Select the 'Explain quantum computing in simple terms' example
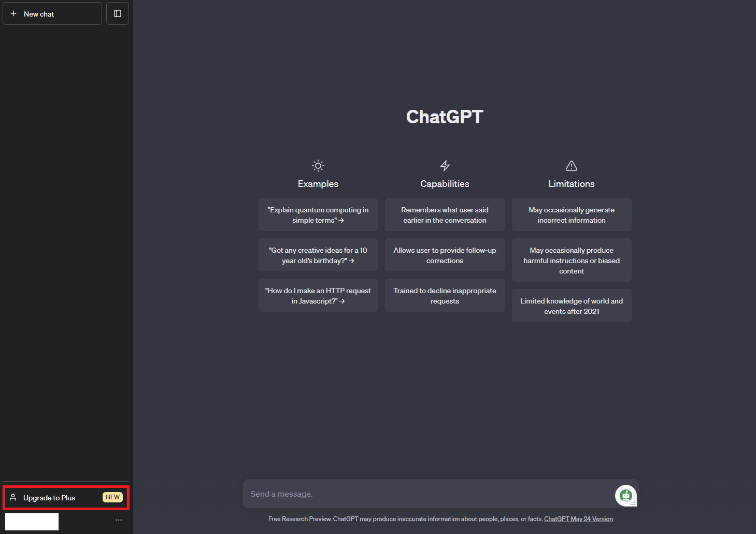 click(318, 214)
